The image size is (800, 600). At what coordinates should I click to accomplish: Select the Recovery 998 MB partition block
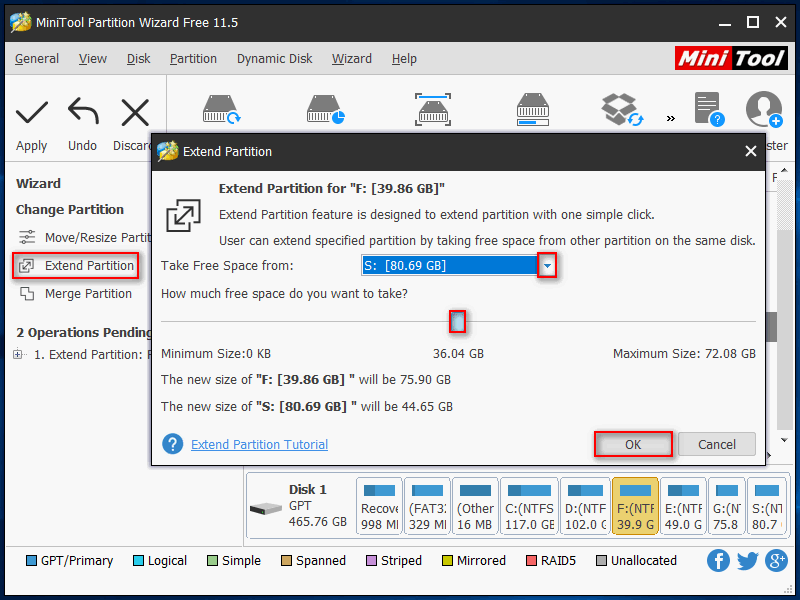[x=379, y=506]
